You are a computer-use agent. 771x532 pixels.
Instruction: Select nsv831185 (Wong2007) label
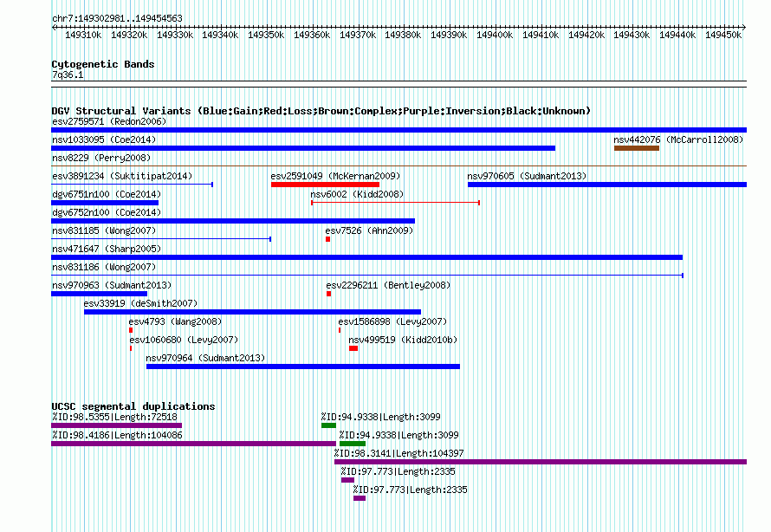[104, 230]
